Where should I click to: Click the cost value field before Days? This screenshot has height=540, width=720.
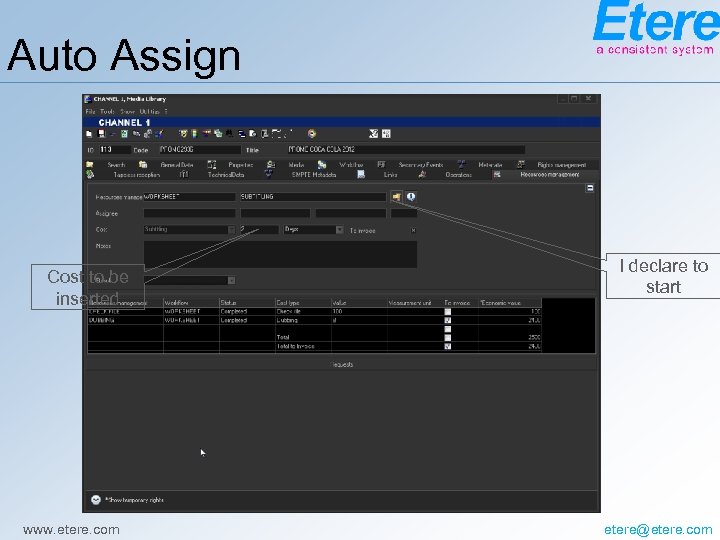pos(259,230)
